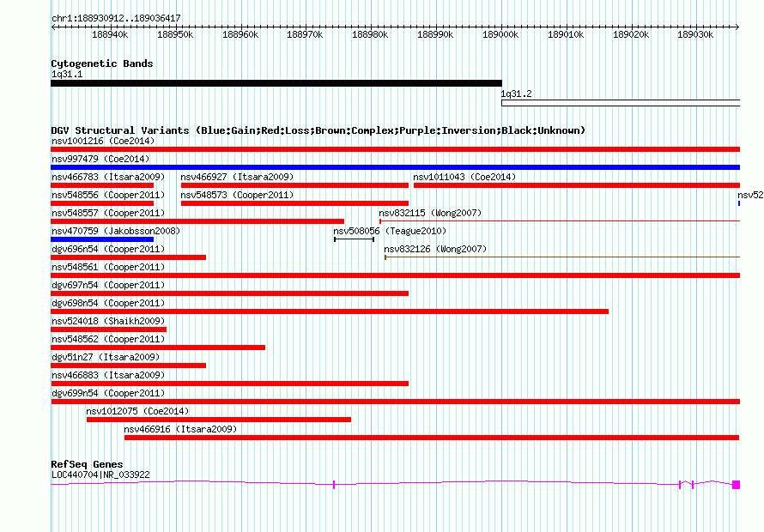Click the red bar of nsv524018 (Shaikh2009)

[109, 329]
